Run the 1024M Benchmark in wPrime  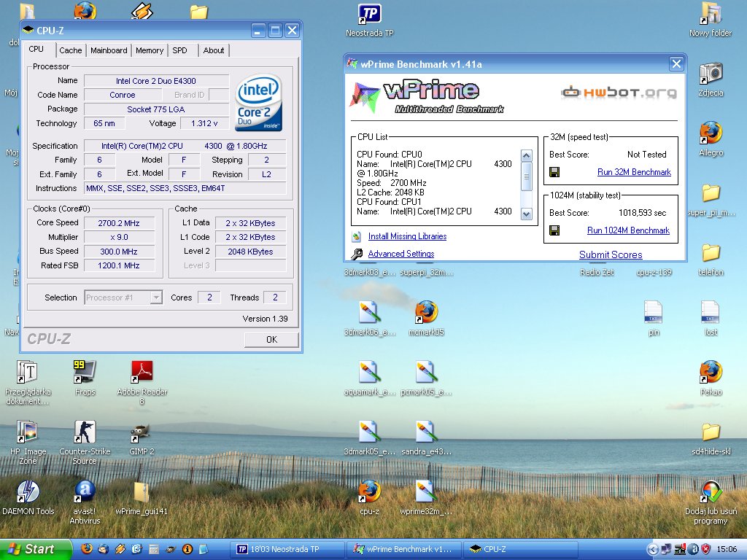(x=628, y=230)
